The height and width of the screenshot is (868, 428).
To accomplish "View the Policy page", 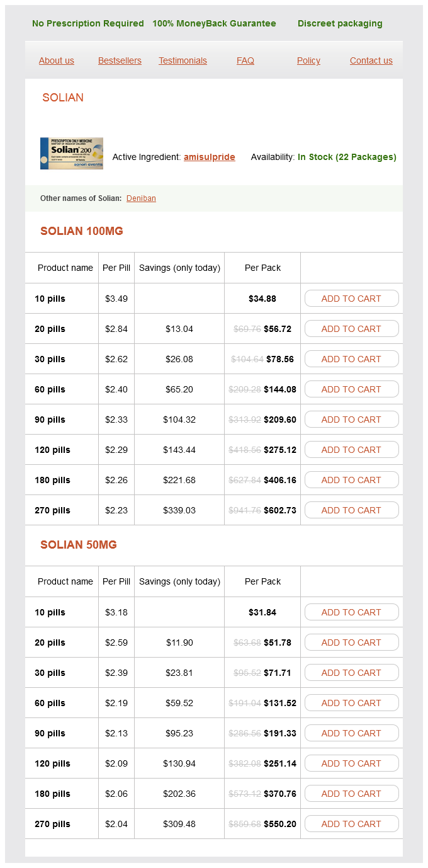I will (x=308, y=60).
